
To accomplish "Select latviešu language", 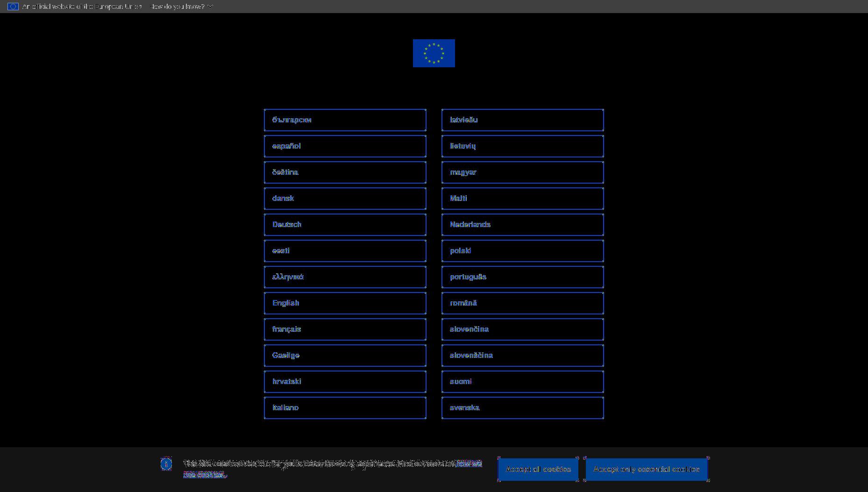I will tap(523, 120).
